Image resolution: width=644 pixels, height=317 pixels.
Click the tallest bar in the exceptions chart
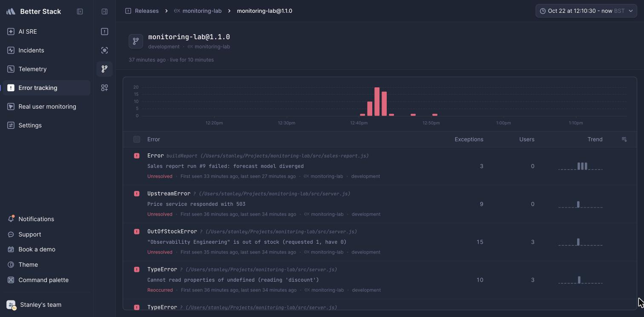click(377, 101)
